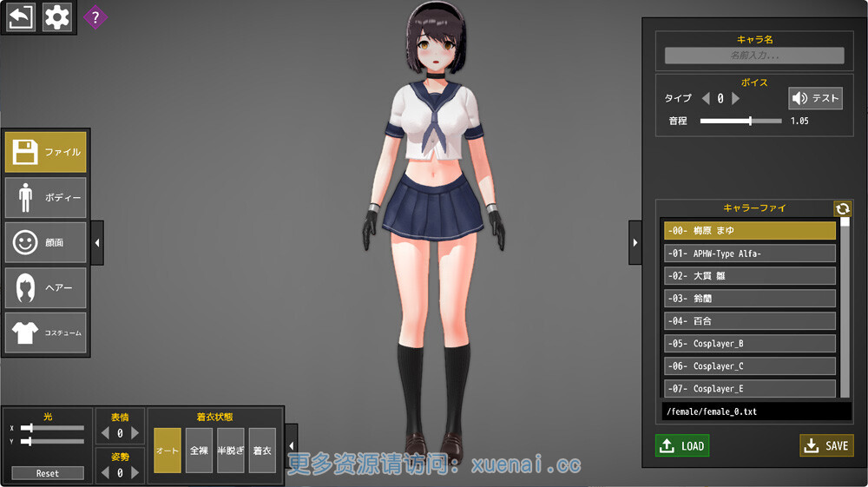Open the ボディー body category
The height and width of the screenshot is (487, 868).
point(46,197)
